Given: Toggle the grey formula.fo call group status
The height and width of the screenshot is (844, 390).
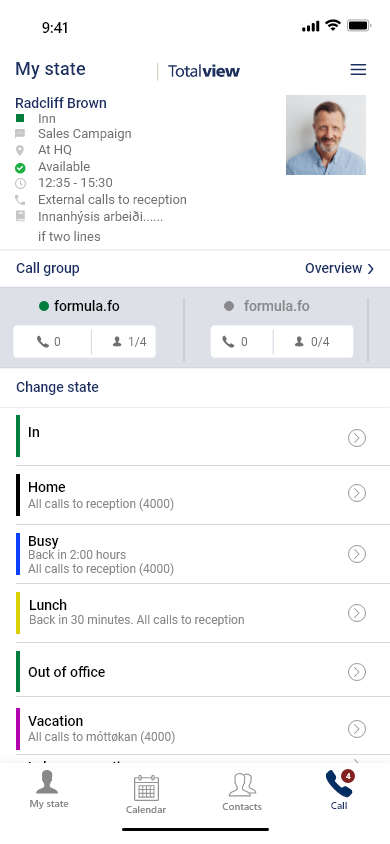Looking at the screenshot, I should click(229, 306).
